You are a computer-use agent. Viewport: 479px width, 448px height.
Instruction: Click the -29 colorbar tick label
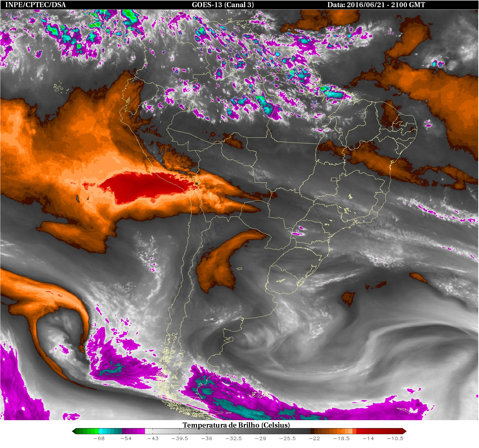coord(260,439)
